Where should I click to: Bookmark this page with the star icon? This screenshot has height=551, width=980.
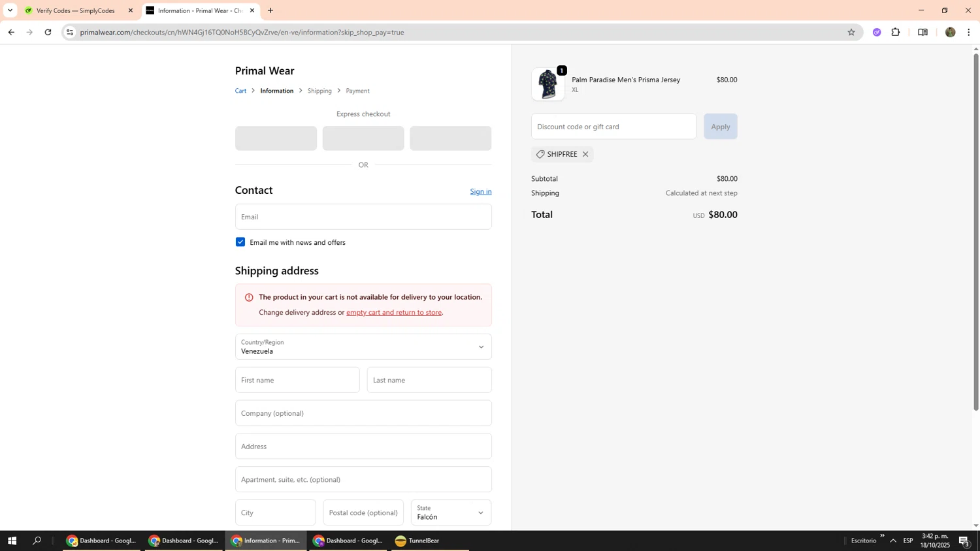click(851, 32)
